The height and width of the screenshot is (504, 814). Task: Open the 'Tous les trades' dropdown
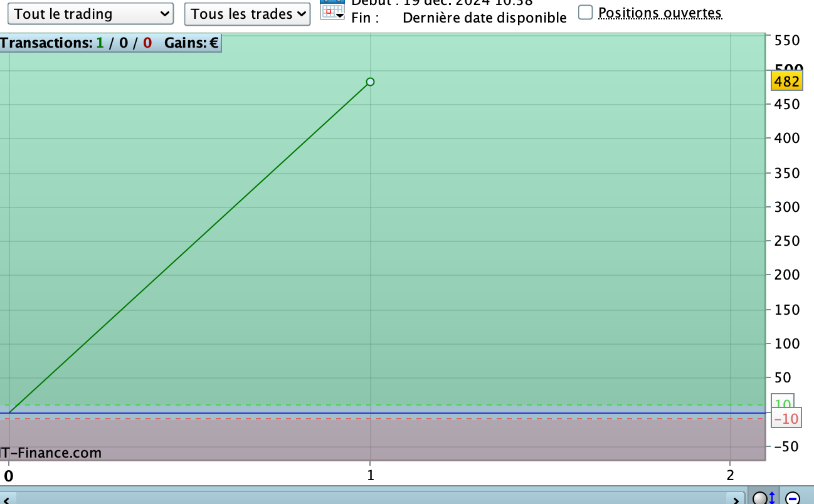248,14
